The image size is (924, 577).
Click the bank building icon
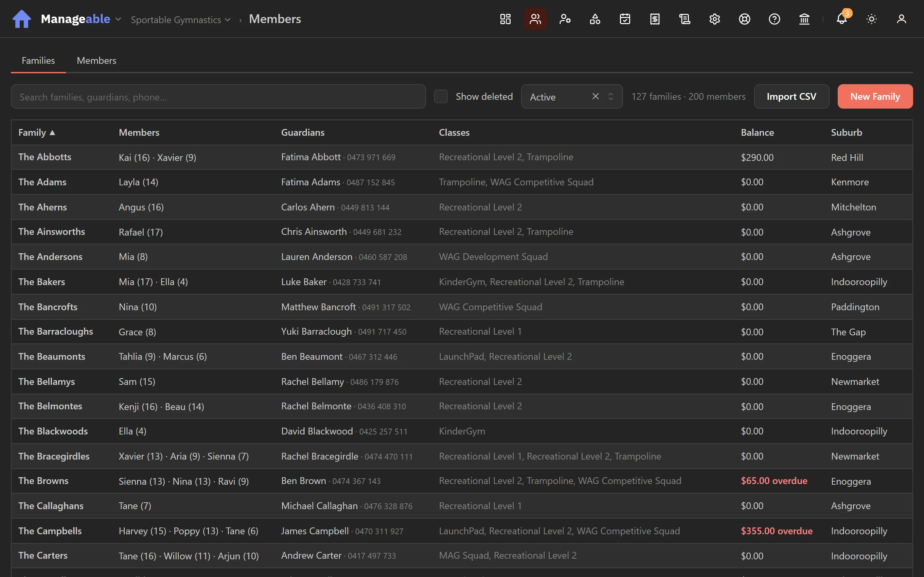(804, 19)
